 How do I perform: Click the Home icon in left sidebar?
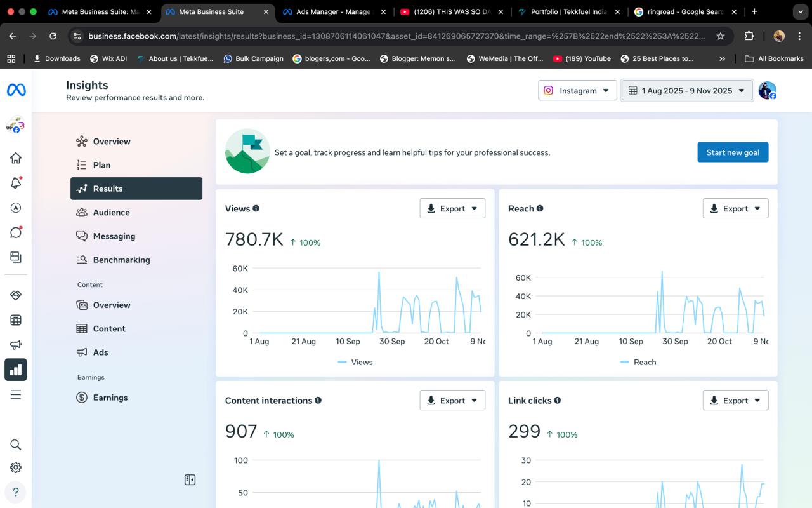point(16,158)
